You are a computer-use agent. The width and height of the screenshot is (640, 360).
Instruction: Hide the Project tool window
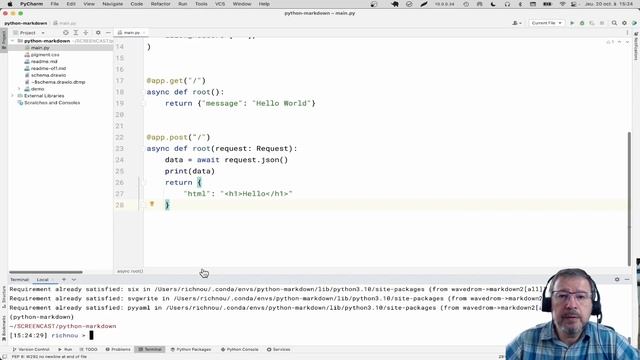[108, 33]
